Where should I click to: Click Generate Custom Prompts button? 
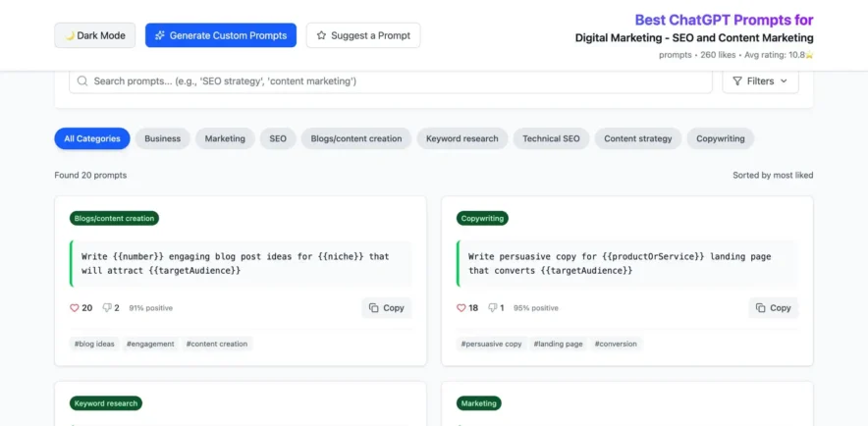[x=221, y=35]
